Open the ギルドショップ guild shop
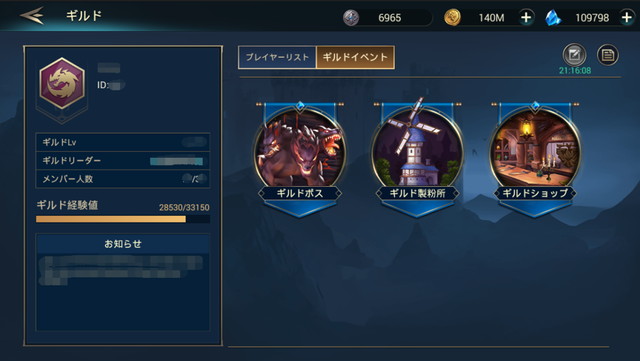Viewport: 640px width, 361px height. [535, 158]
